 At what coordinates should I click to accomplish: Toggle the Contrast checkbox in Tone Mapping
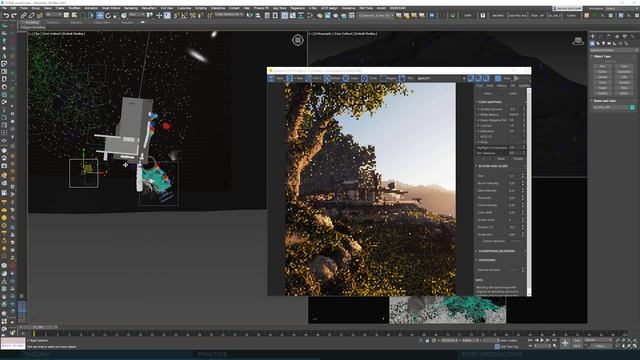(478, 126)
